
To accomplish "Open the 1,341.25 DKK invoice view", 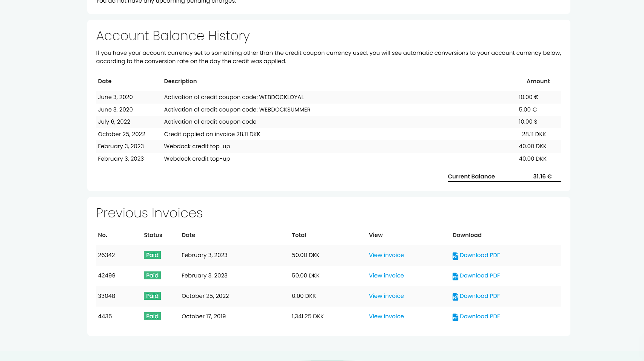I will (386, 316).
